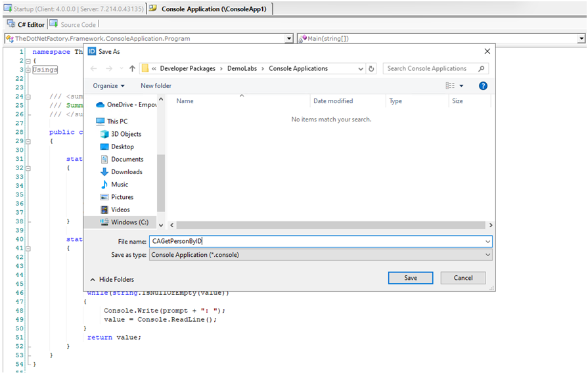Click the Videos film icon
Screen dimensions: 588x379
pyautogui.click(x=104, y=210)
